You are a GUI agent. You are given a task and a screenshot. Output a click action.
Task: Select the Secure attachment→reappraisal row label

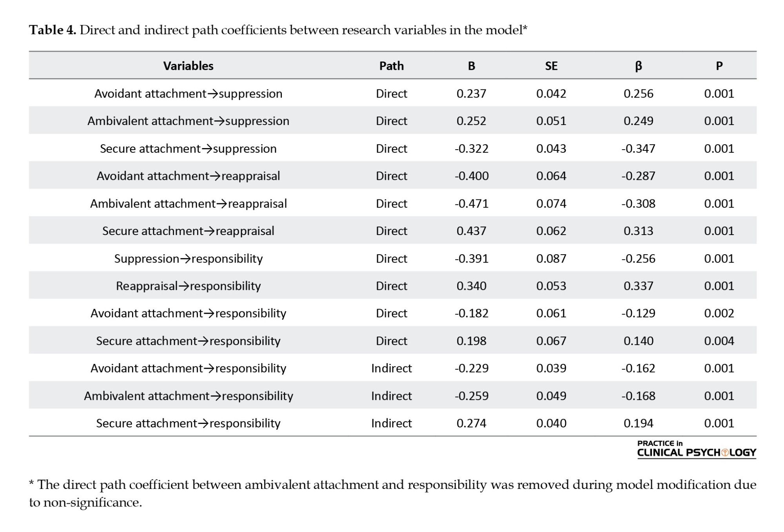[x=188, y=231]
